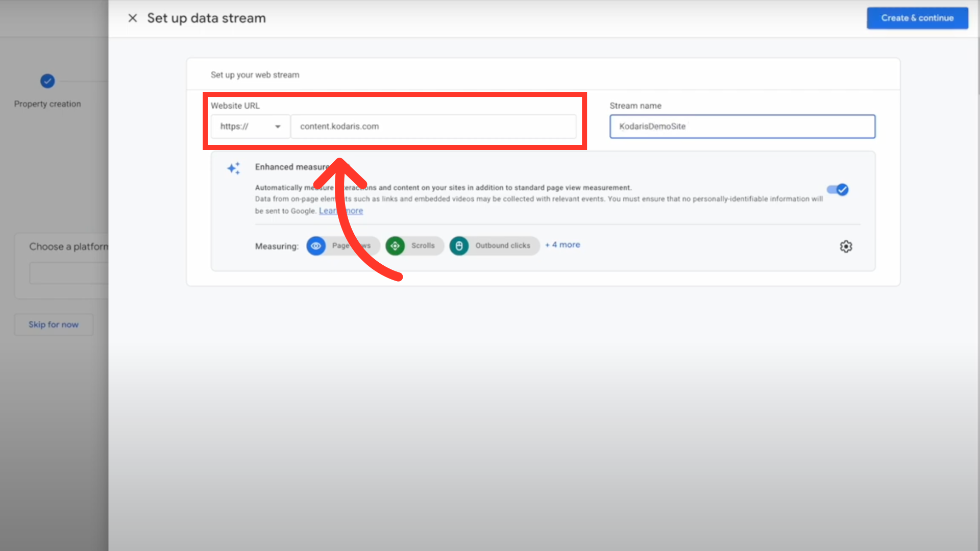Open enhanced measurement settings gear

(846, 246)
